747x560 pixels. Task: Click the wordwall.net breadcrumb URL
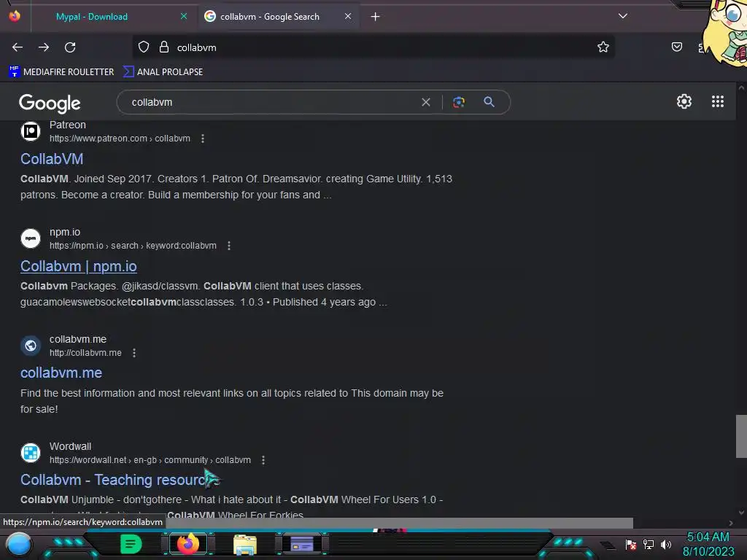pos(150,460)
